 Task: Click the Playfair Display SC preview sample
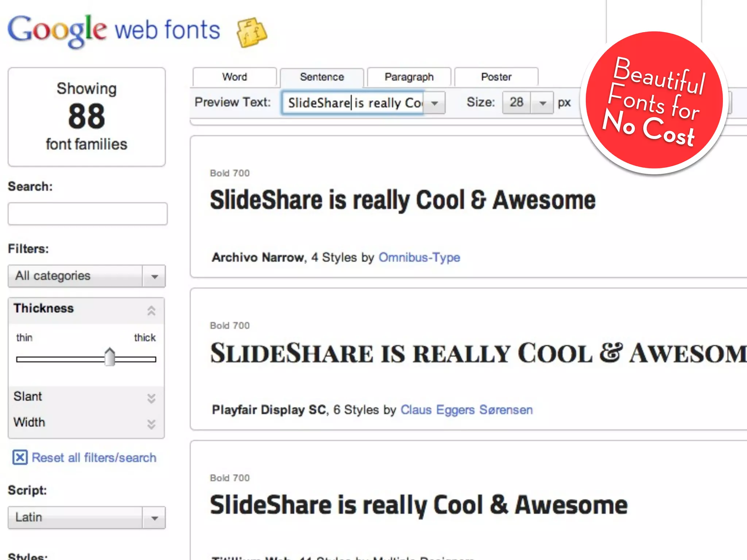[478, 353]
